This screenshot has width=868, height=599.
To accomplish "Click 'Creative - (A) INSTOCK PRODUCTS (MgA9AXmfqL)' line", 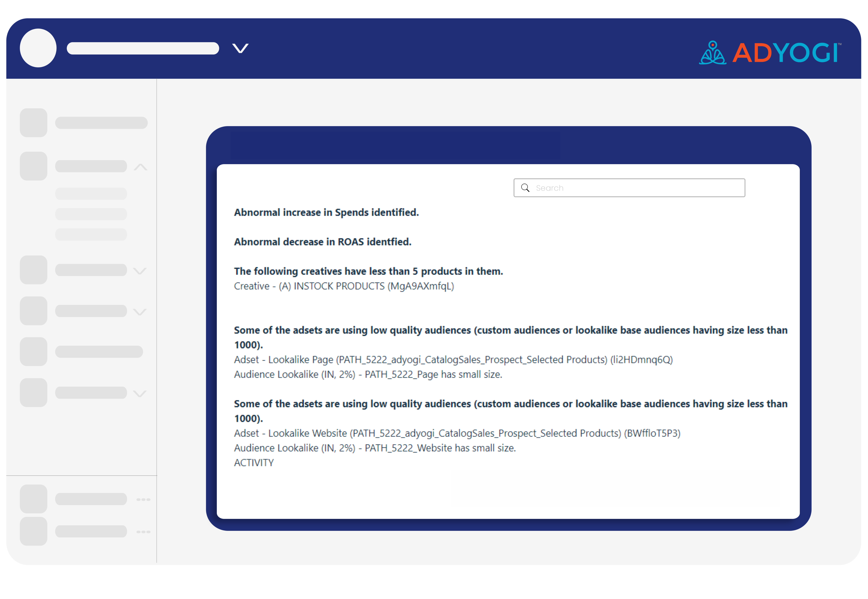I will [344, 286].
